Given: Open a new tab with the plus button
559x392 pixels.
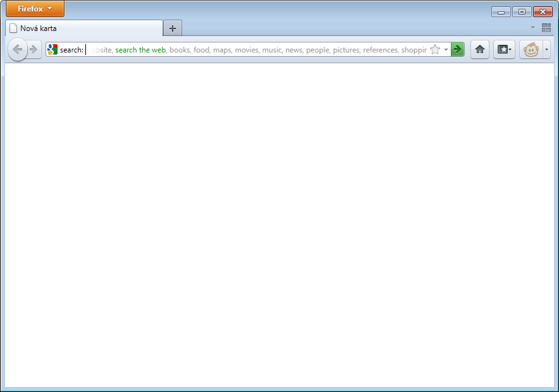Looking at the screenshot, I should pyautogui.click(x=172, y=28).
